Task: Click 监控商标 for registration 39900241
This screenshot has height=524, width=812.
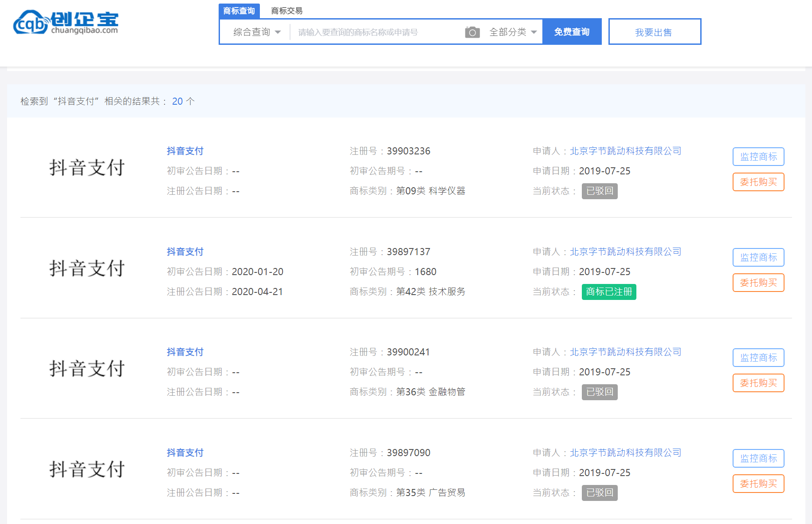Action: 758,358
